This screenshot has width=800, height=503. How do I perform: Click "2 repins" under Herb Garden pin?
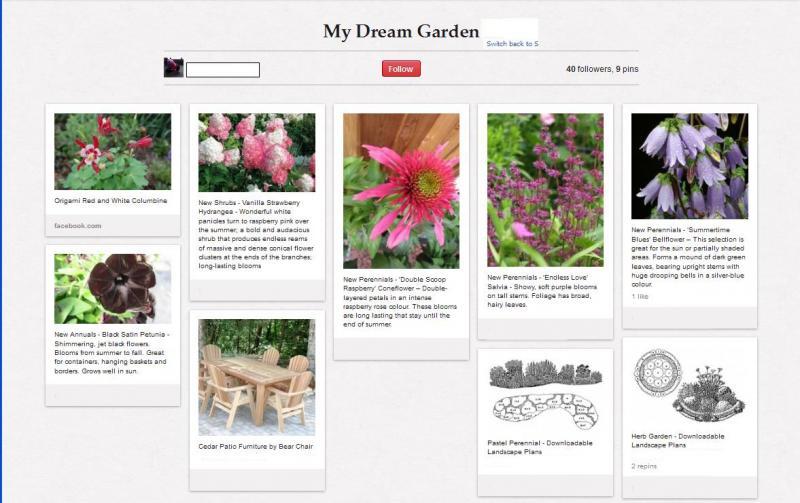pos(646,466)
